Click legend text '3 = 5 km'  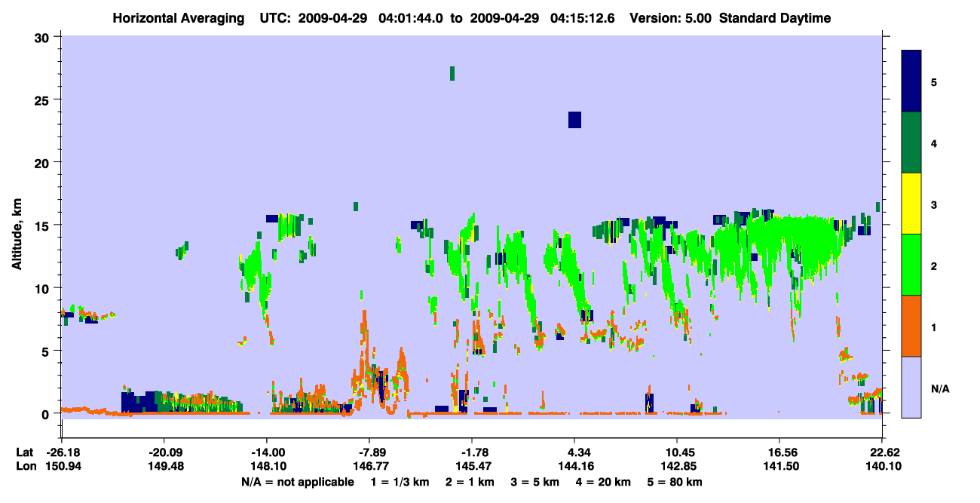coord(536,482)
